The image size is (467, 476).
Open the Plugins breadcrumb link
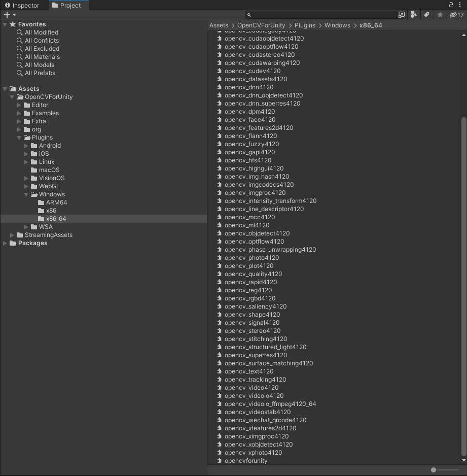(305, 25)
